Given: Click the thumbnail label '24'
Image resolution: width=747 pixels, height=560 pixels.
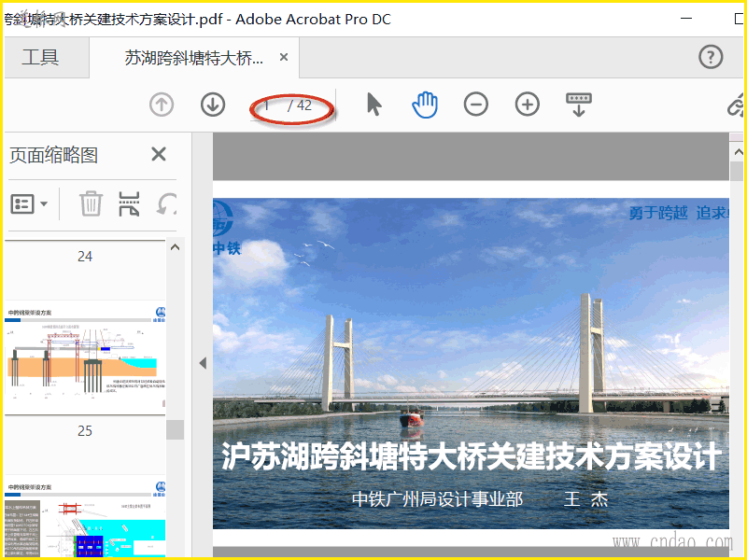Looking at the screenshot, I should (x=85, y=257).
